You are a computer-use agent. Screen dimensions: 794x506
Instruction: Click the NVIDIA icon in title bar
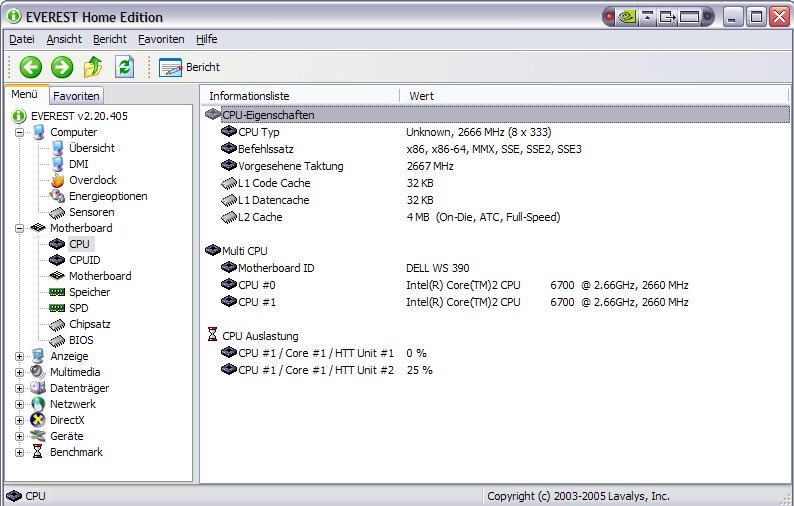coord(627,17)
